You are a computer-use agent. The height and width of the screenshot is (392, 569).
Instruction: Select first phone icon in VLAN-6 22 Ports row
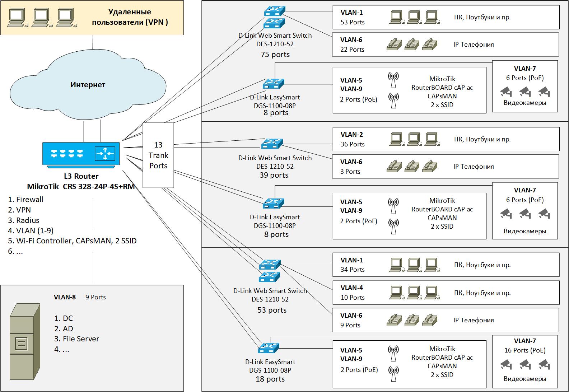pyautogui.click(x=394, y=45)
